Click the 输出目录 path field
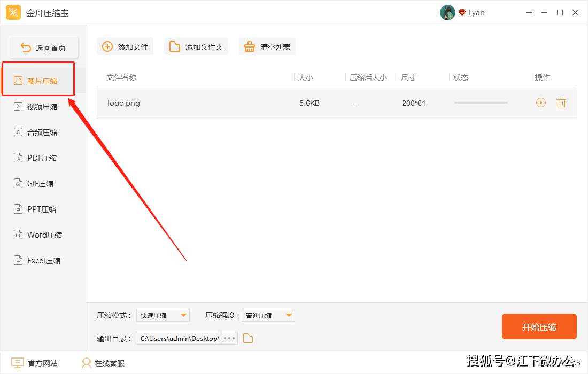Viewport: 588px width, 374px height. 179,338
